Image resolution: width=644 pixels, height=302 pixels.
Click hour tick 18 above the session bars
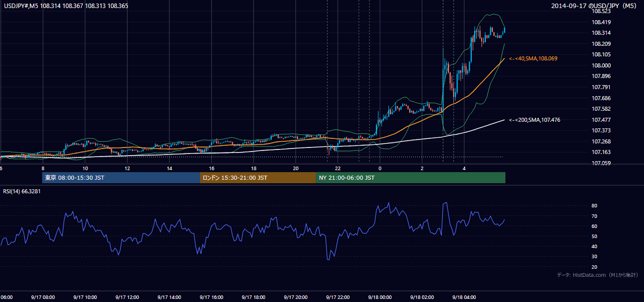tap(253, 168)
